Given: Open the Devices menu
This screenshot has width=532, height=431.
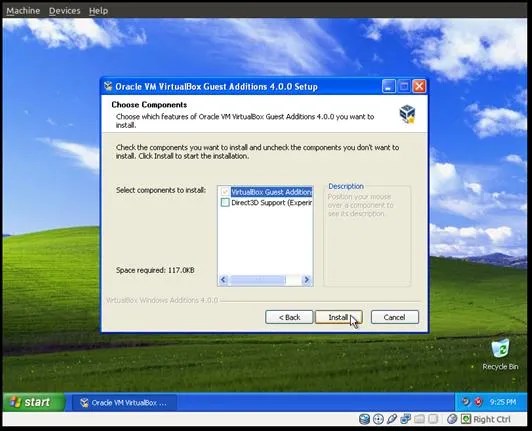Looking at the screenshot, I should point(64,11).
